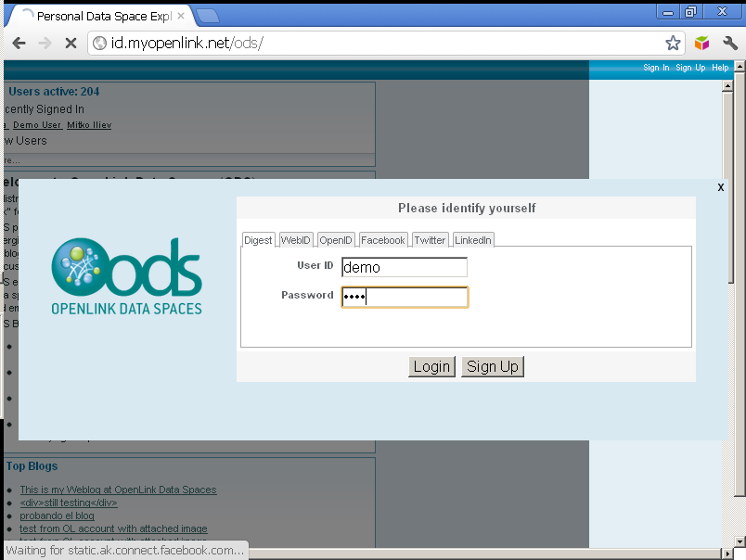Bookmark page with star icon
This screenshot has height=560, width=746.
674,44
